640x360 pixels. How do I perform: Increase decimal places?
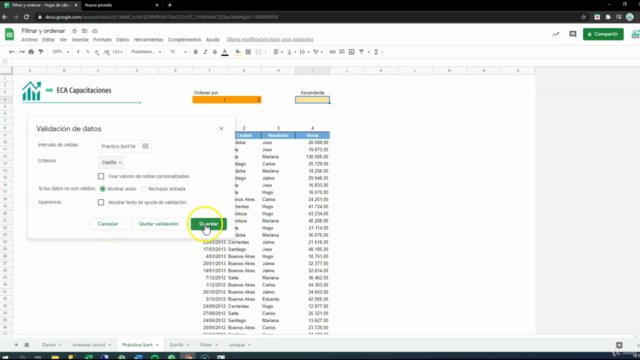[107, 52]
